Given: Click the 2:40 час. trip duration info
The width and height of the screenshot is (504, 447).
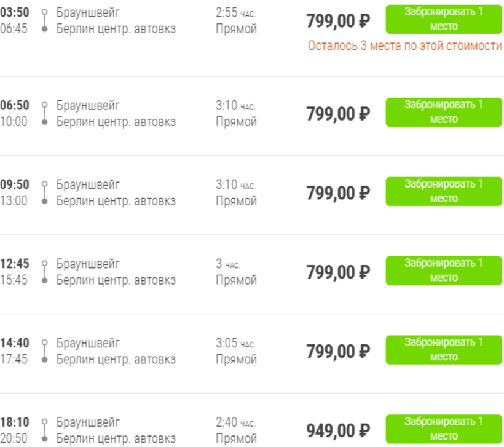Looking at the screenshot, I should point(236,430).
